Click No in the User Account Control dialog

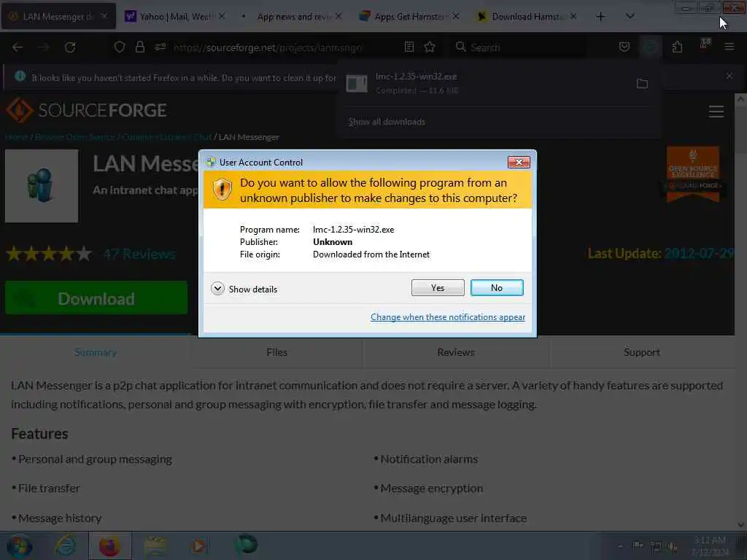click(x=496, y=287)
